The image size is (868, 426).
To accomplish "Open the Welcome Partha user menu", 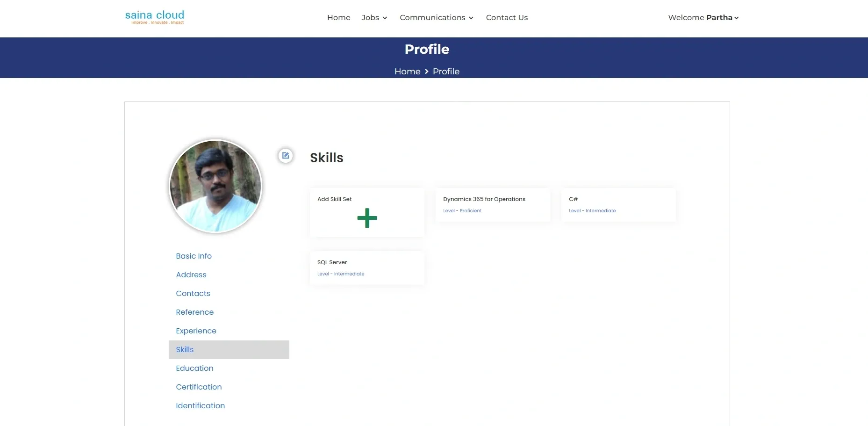I will tap(703, 18).
